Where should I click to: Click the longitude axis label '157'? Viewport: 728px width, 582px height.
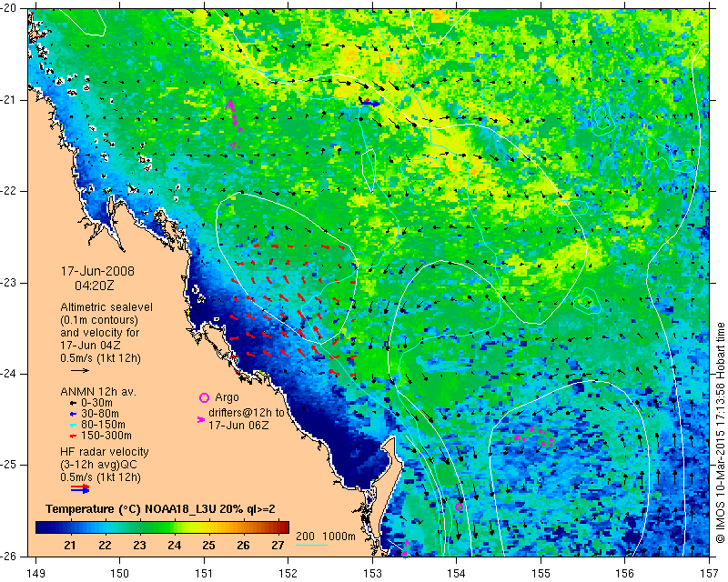[710, 574]
